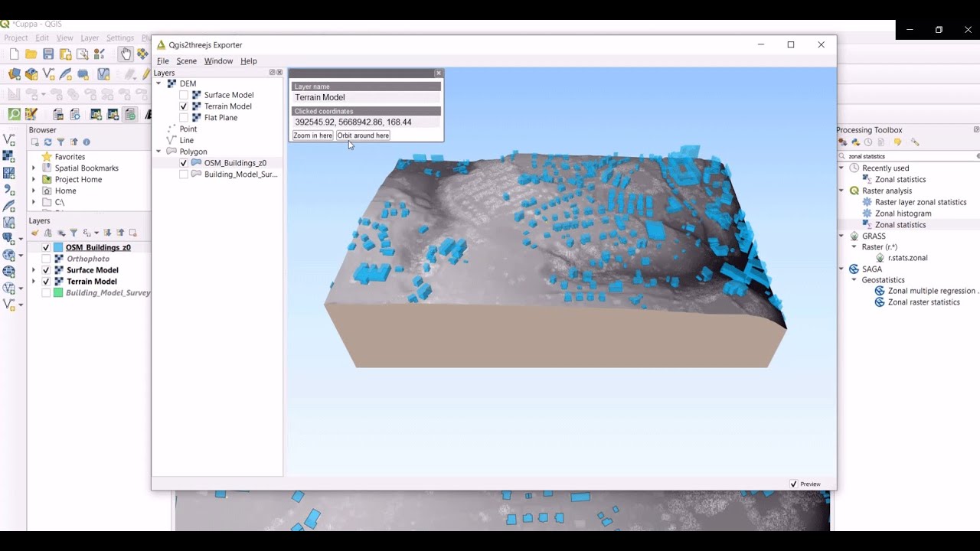Open the Python scripts icon in Processing Toolbox
The width and height of the screenshot is (980, 551).
pos(855,142)
